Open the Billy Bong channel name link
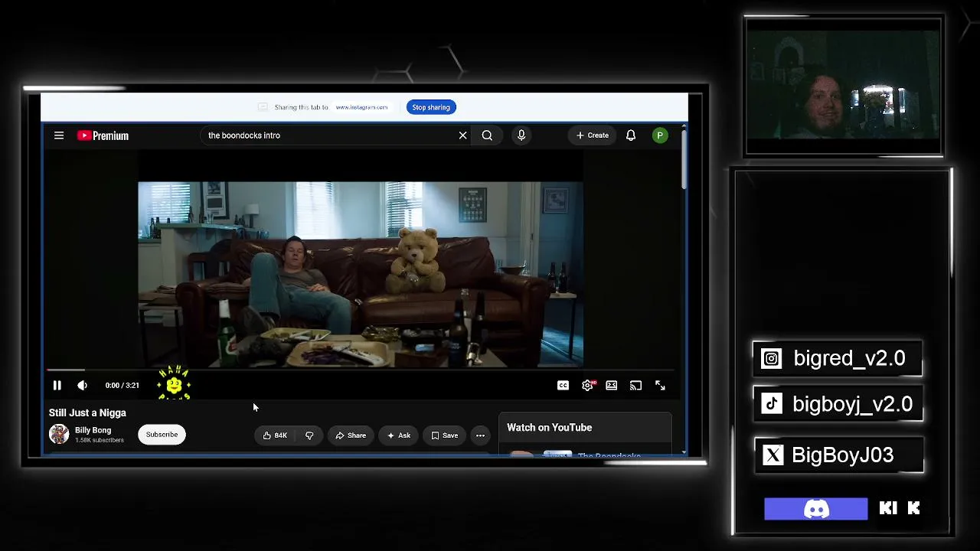980x551 pixels. 93,430
